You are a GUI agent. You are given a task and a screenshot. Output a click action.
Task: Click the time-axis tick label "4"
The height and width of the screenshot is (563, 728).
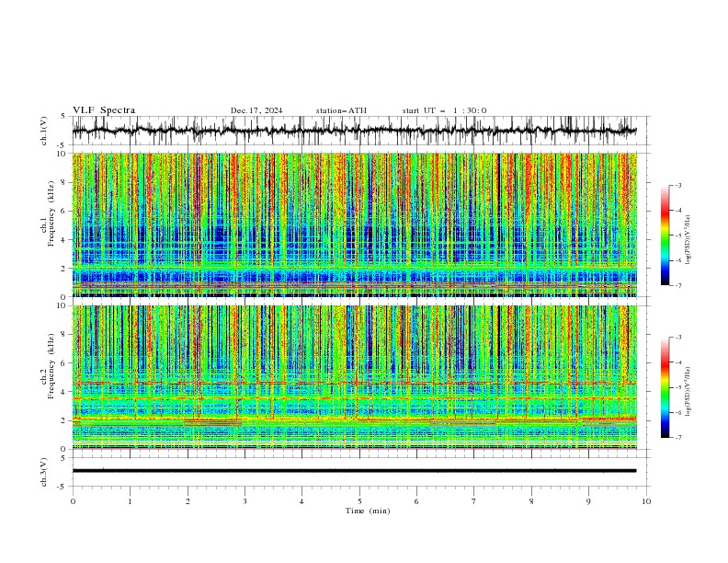pos(301,501)
